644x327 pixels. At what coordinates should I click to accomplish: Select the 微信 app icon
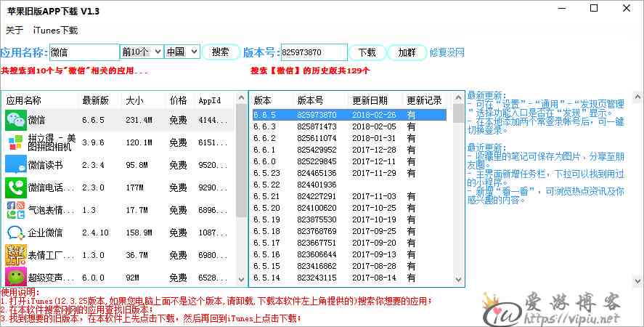pyautogui.click(x=16, y=120)
